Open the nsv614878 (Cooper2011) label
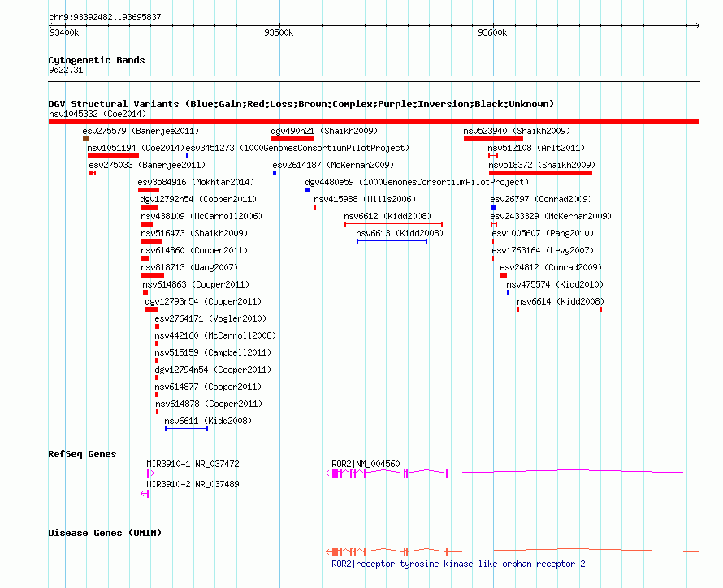This screenshot has height=588, width=723. pyautogui.click(x=209, y=404)
